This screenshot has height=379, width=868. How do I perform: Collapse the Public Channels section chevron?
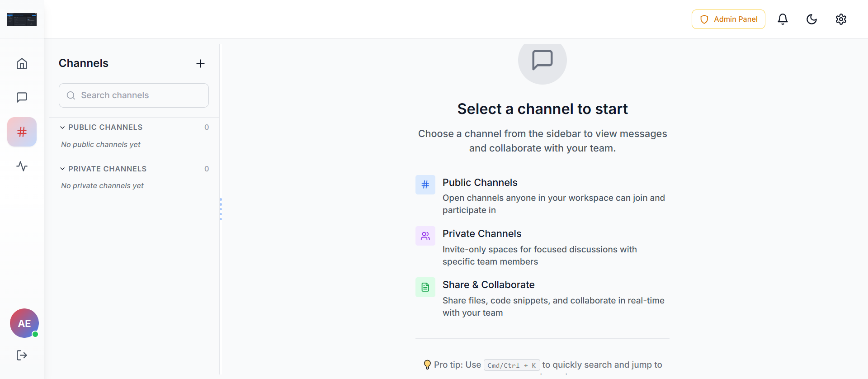coord(62,128)
